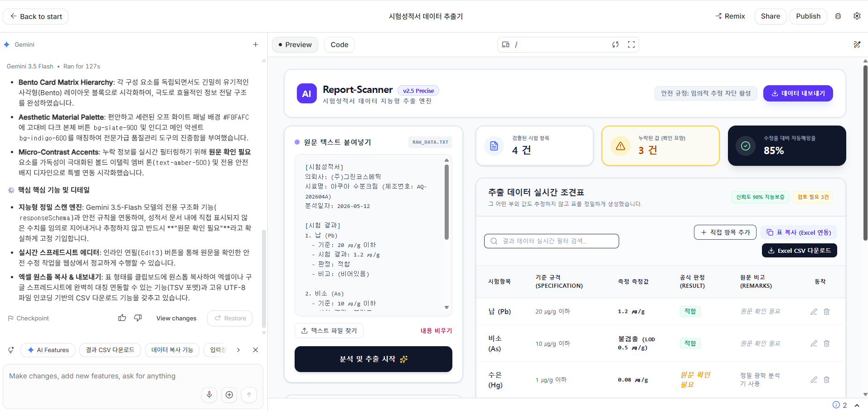Screen dimensions: 868x411
Task: Add attachment with plus circle icon
Action: (x=229, y=395)
